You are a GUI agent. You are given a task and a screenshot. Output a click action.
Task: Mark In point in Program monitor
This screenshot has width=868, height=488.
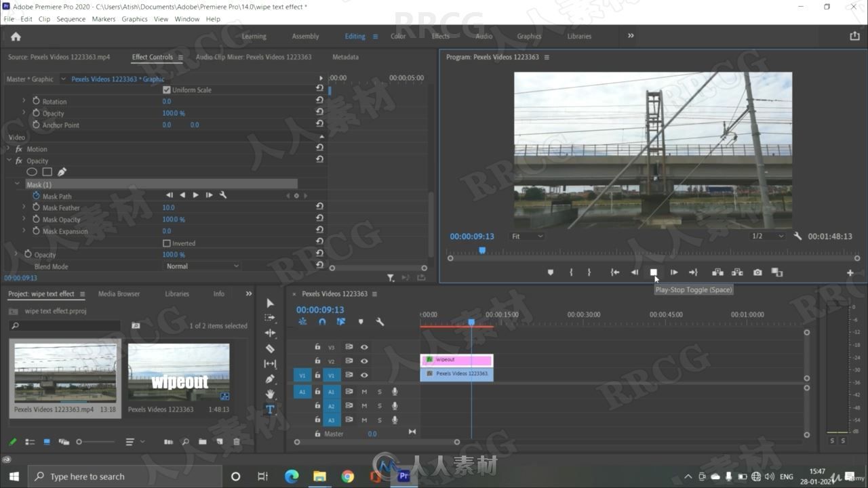coord(571,272)
